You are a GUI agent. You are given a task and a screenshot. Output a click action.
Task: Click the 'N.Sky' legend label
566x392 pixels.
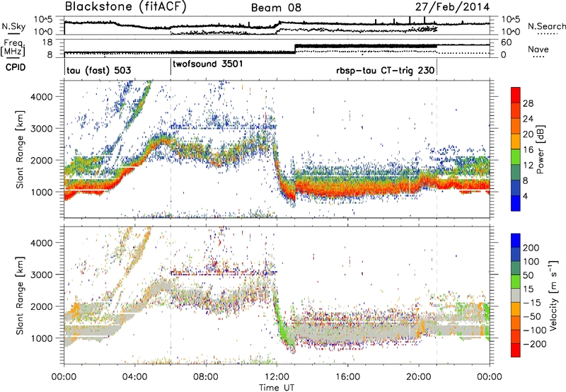click(13, 26)
